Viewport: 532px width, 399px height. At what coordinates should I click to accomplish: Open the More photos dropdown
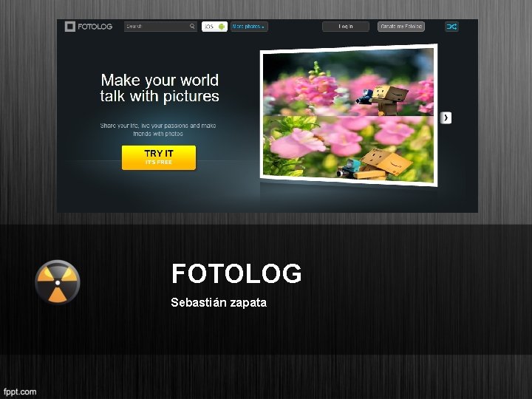249,27
